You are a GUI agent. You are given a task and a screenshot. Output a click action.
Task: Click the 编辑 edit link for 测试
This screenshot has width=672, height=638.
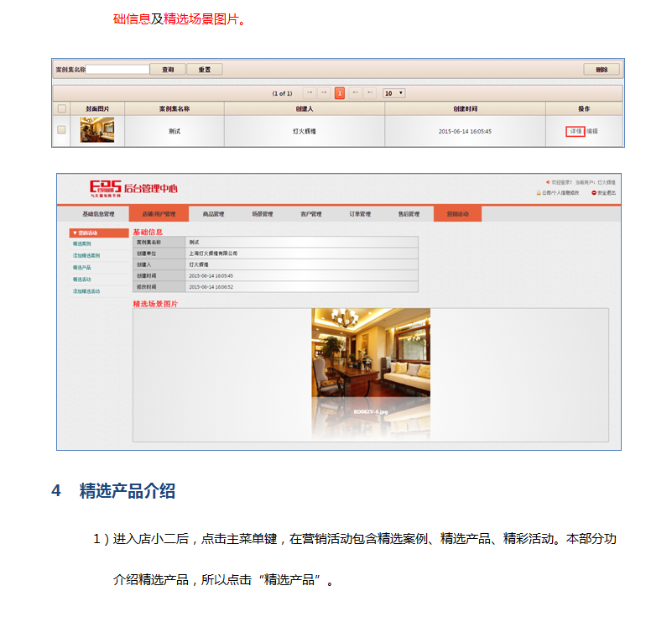tap(591, 131)
